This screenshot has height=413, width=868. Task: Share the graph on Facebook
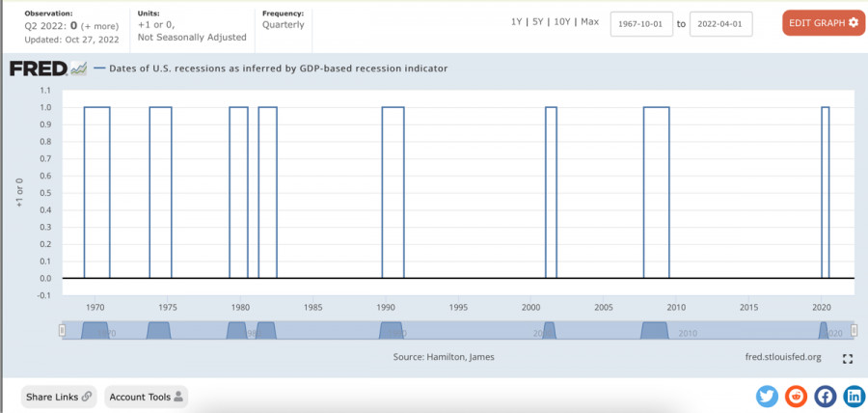coord(826,396)
